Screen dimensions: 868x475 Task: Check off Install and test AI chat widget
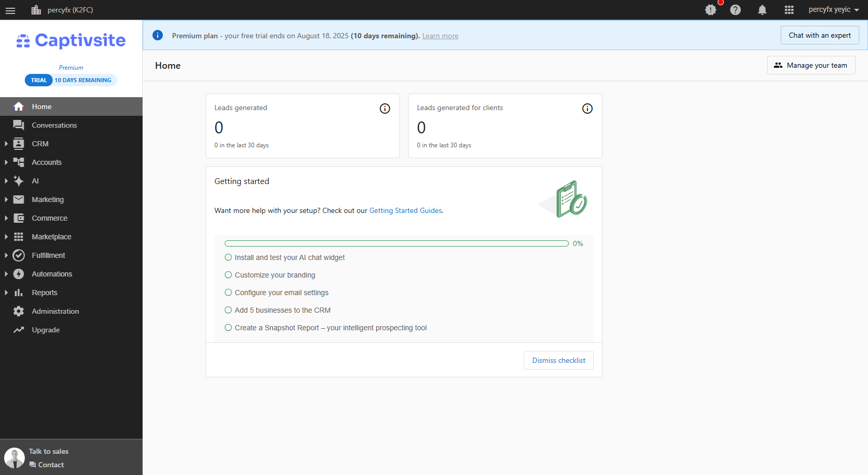(x=228, y=257)
